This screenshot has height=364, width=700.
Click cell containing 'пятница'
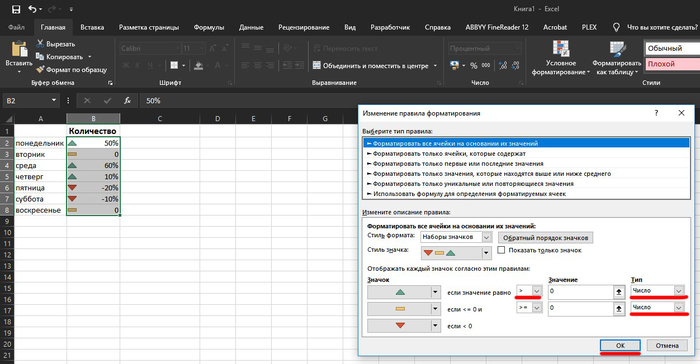pos(40,188)
